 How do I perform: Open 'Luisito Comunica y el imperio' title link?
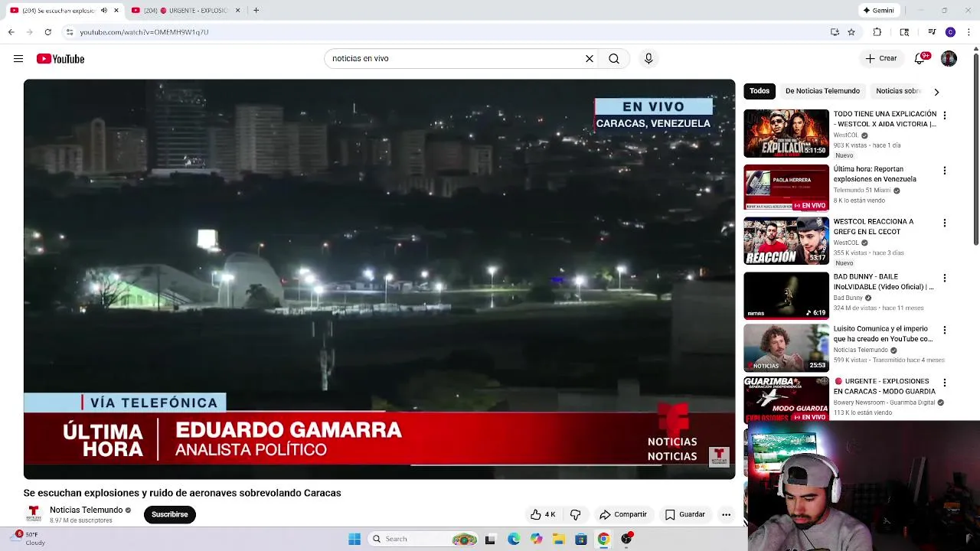(x=883, y=334)
